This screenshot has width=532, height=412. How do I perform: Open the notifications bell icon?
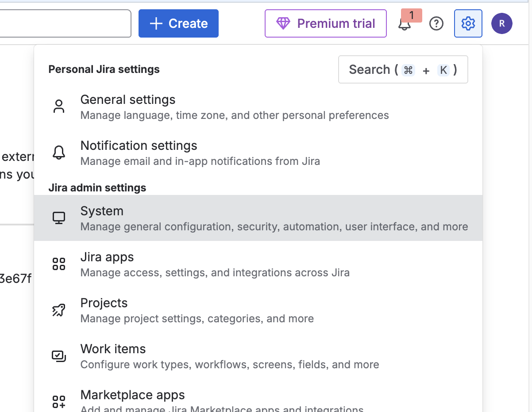[404, 24]
